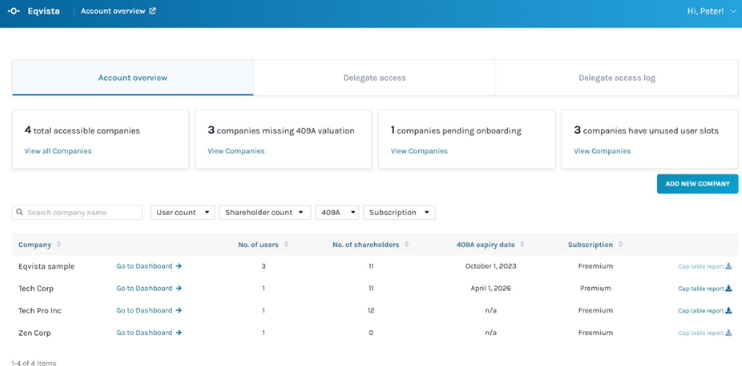Click expiry date October 1, 2023
The width and height of the screenshot is (742, 366).
click(491, 266)
